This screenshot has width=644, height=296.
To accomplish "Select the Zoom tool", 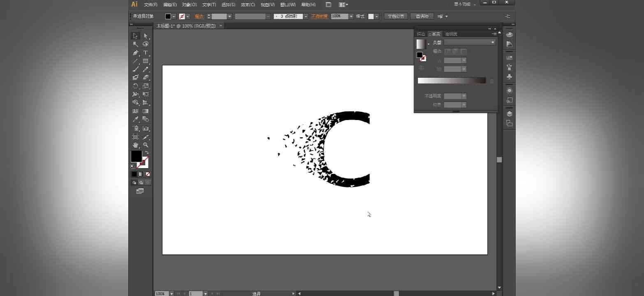I will tap(146, 145).
